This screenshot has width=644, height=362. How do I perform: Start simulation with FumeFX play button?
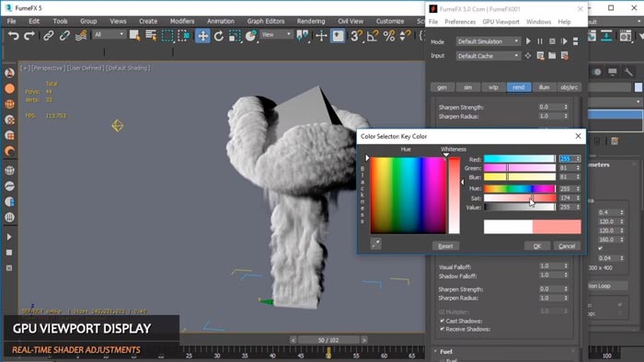tap(528, 41)
